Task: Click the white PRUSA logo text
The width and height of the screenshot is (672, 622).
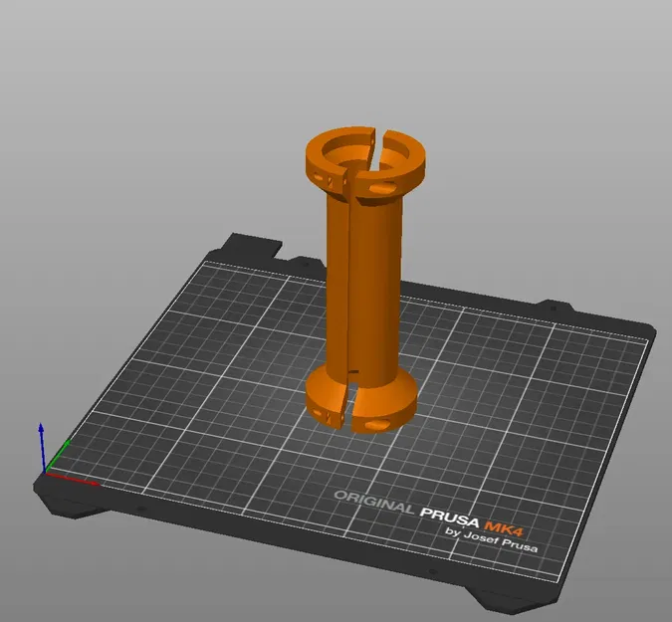Action: 450,518
